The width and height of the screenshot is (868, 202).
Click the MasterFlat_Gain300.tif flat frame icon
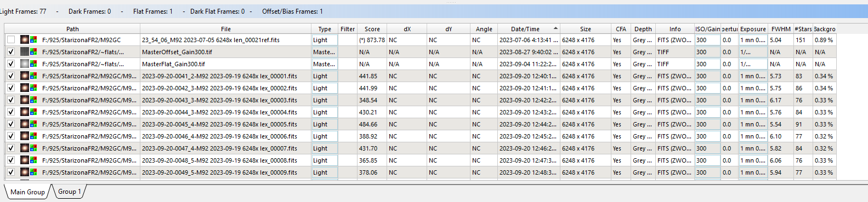(25, 64)
